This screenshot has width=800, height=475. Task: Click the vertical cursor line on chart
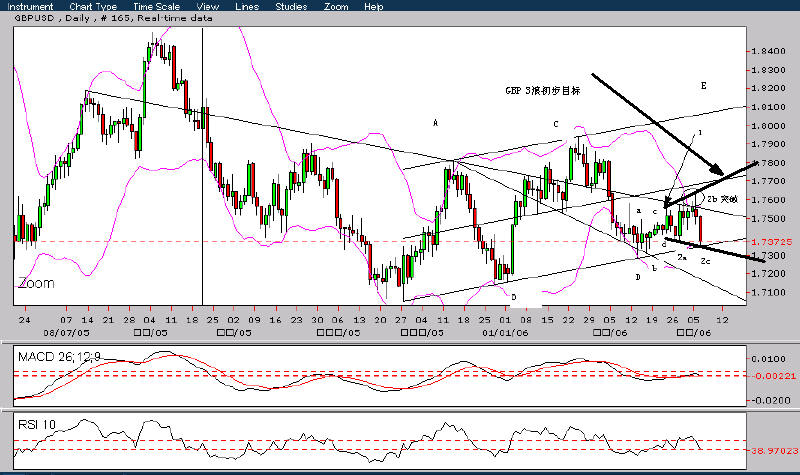click(x=203, y=166)
